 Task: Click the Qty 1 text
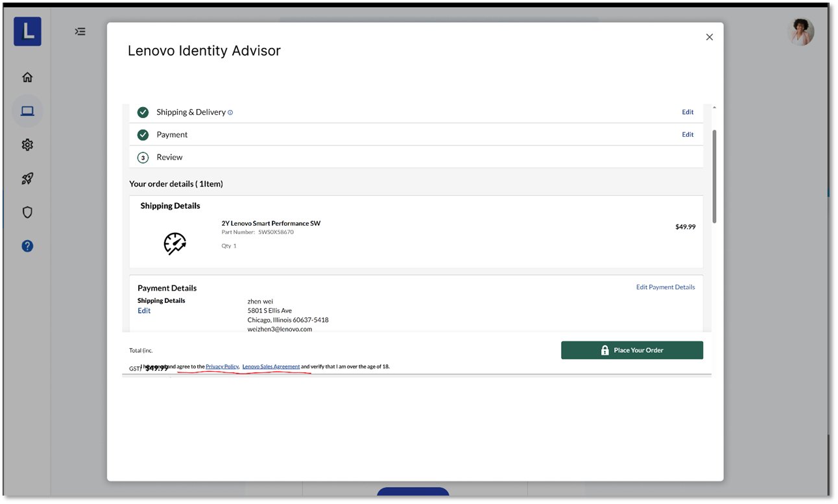tap(229, 246)
